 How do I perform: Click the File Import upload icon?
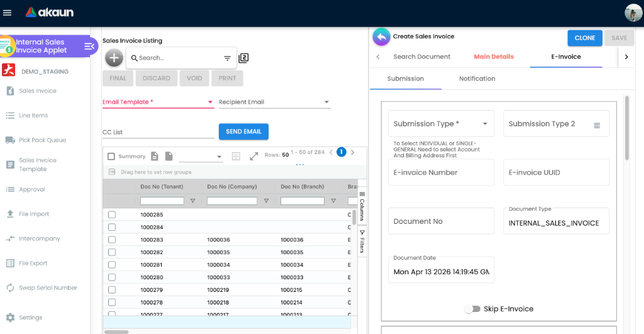pos(10,214)
